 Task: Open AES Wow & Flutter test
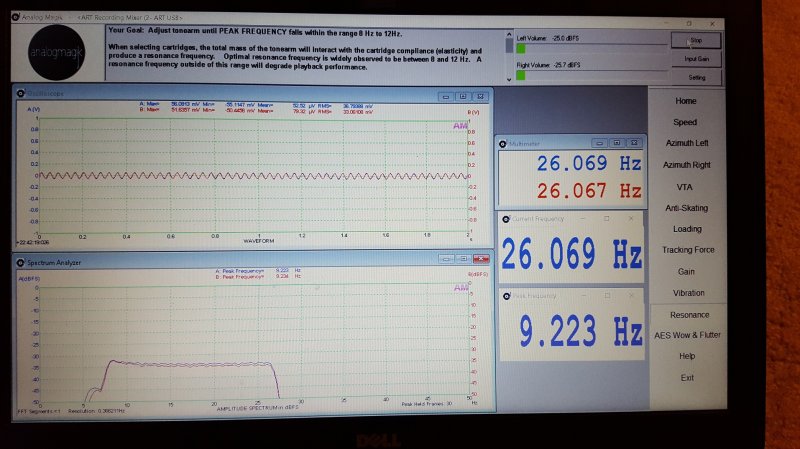click(687, 335)
